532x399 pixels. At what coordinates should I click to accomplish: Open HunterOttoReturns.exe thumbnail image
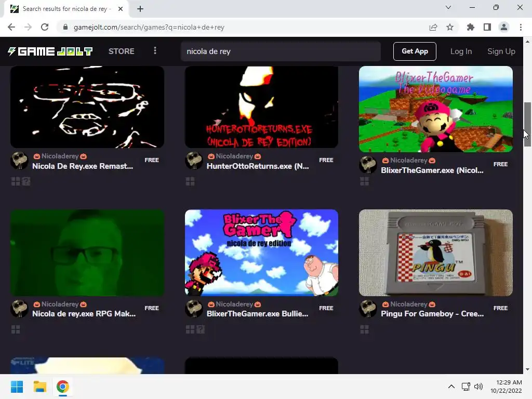coord(261,107)
